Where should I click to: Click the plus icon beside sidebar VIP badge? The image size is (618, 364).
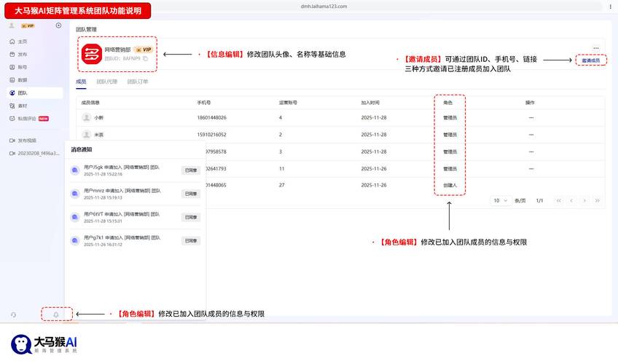coord(58,25)
